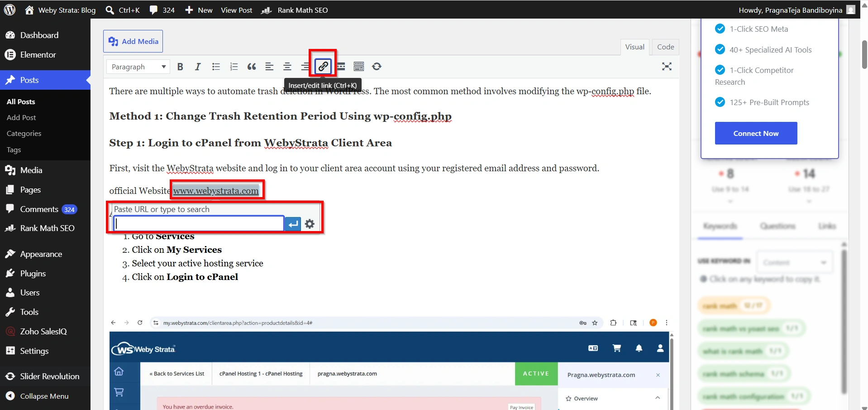The height and width of the screenshot is (410, 868).
Task: Align text right
Action: (305, 67)
